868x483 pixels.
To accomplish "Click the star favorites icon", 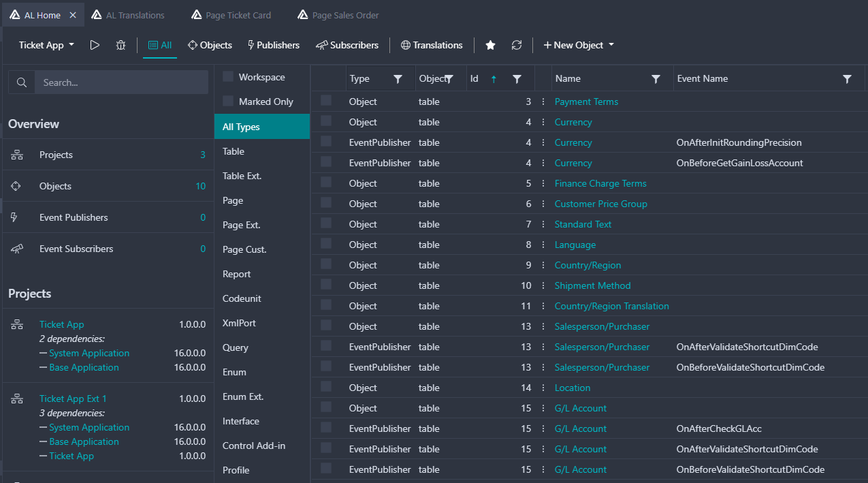I will point(490,45).
